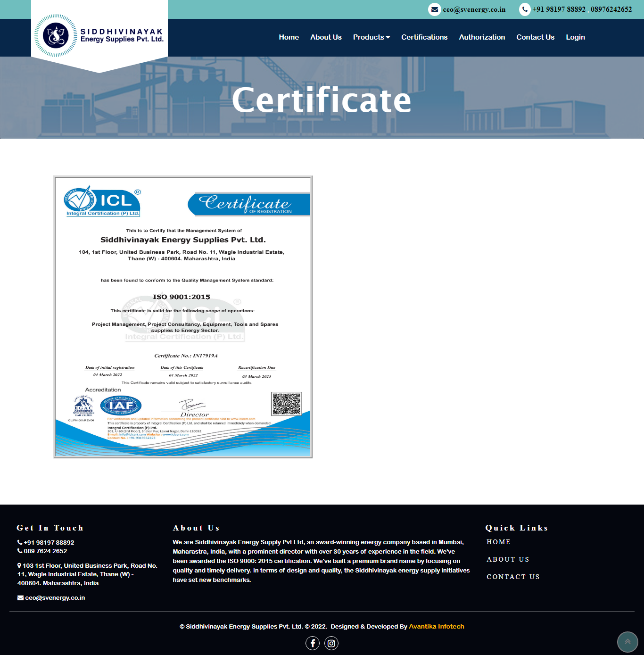
Task: Click the Siddhivinayak Energy Supplies logo
Action: tap(99, 36)
